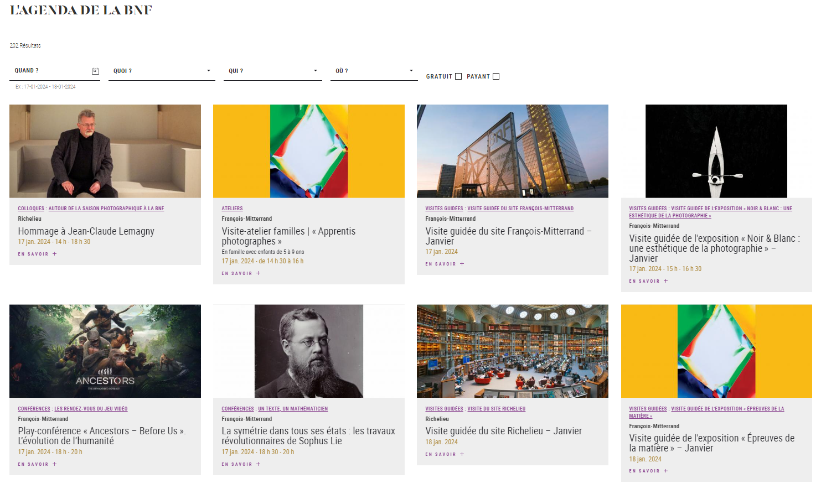
Task: Open Les rendez-vous du jeu vidéo link
Action: tap(91, 409)
